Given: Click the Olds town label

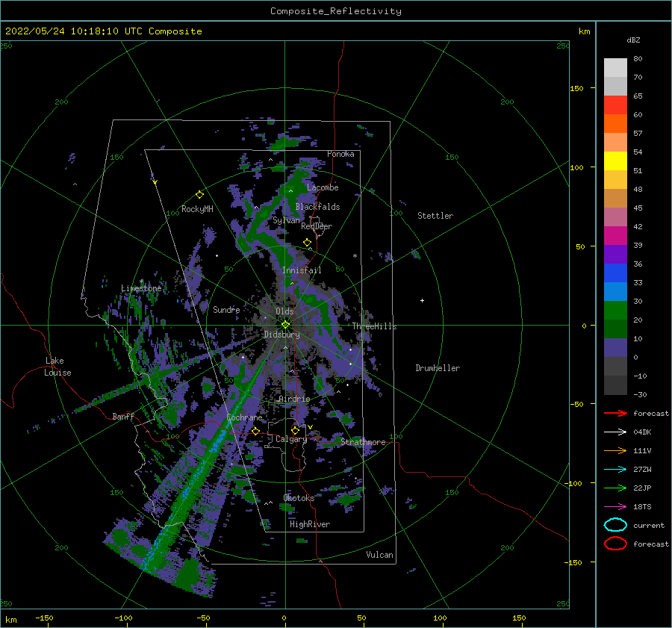Looking at the screenshot, I should (x=284, y=311).
